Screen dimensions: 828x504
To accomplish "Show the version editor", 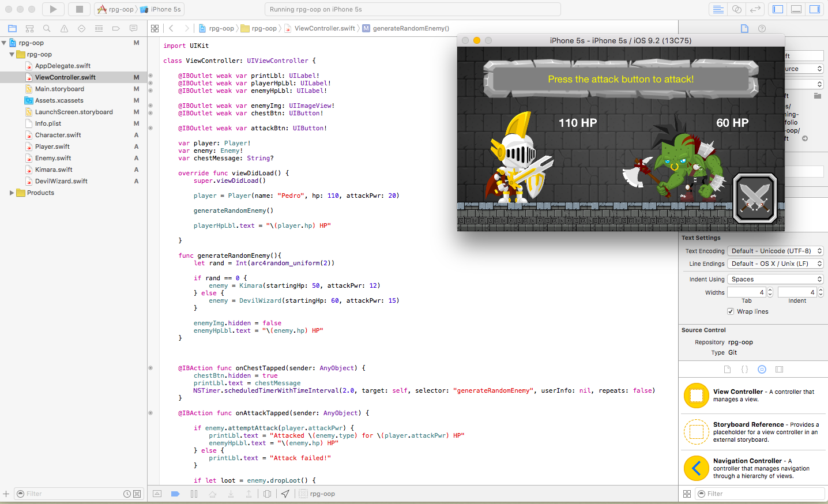I will click(x=755, y=9).
